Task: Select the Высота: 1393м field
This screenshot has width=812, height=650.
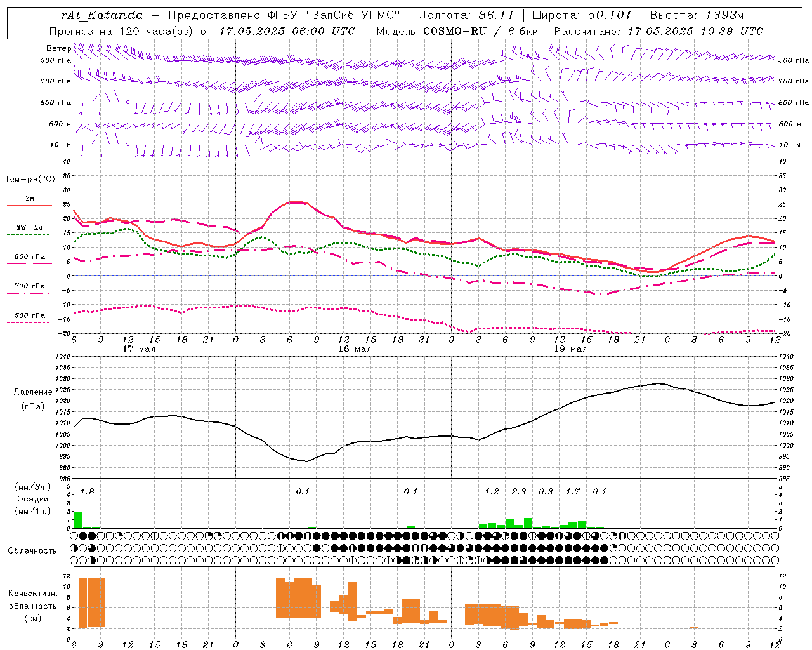Action: [x=697, y=15]
